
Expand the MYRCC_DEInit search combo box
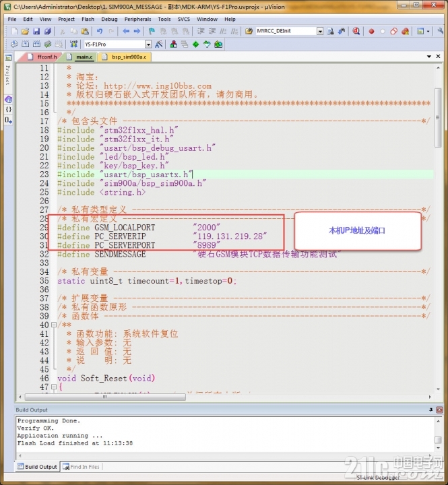pos(320,31)
